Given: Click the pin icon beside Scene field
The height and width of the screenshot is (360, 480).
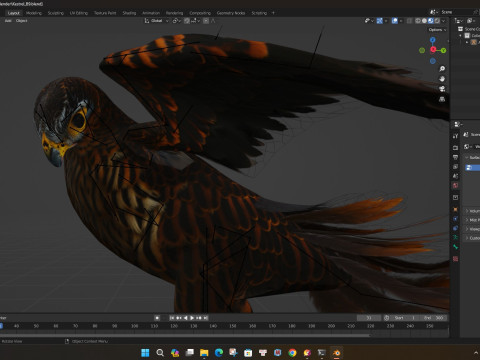Looking at the screenshot, I should 477,12.
